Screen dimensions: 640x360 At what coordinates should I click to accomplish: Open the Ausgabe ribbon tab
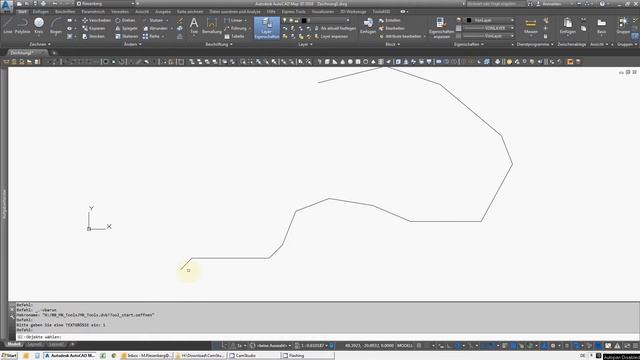[x=162, y=11]
